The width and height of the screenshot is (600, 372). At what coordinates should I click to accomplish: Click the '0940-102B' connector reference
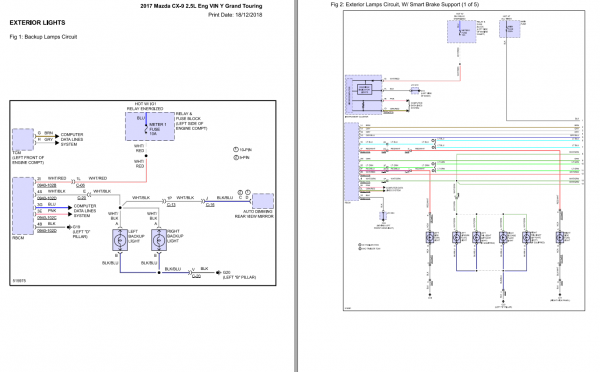coord(47,185)
